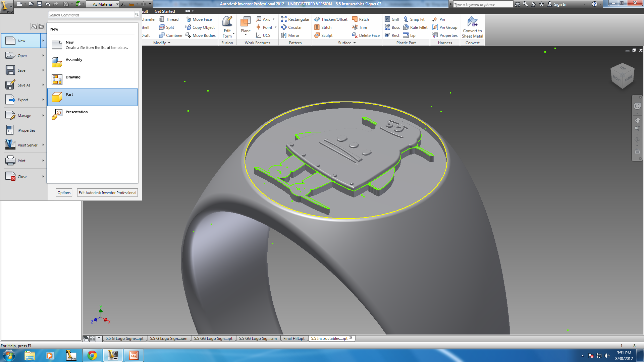Image resolution: width=644 pixels, height=362 pixels.
Task: Click the keyword or phrase search box
Action: (x=483, y=4)
